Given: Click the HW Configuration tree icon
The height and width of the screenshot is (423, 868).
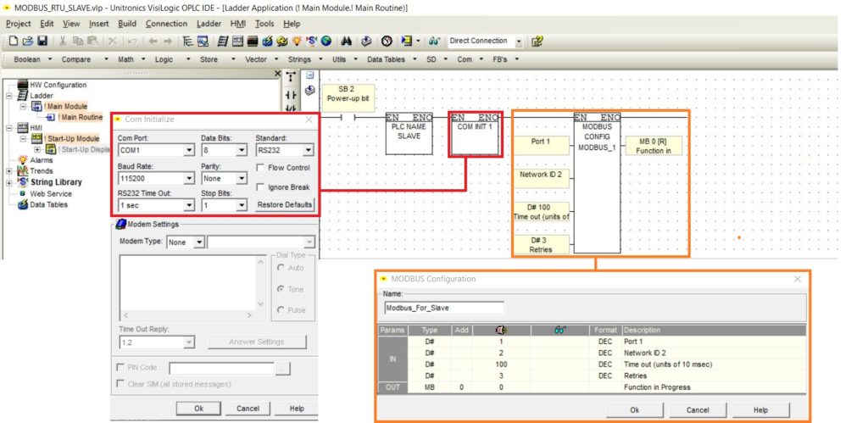Looking at the screenshot, I should coord(22,85).
